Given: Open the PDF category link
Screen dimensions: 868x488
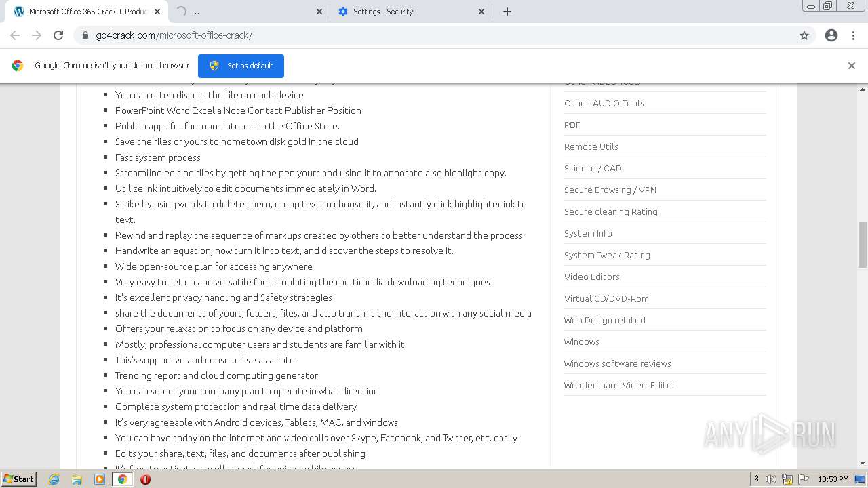Looking at the screenshot, I should [572, 125].
